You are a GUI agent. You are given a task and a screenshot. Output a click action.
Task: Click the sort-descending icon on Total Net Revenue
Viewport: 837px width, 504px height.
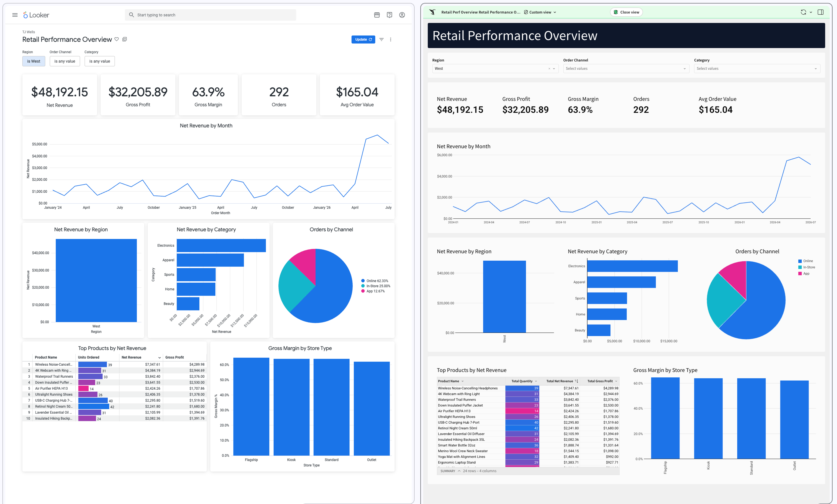(x=576, y=381)
